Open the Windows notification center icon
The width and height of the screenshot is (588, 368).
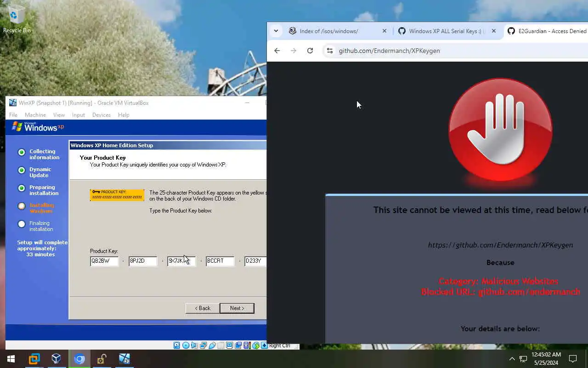pyautogui.click(x=573, y=359)
